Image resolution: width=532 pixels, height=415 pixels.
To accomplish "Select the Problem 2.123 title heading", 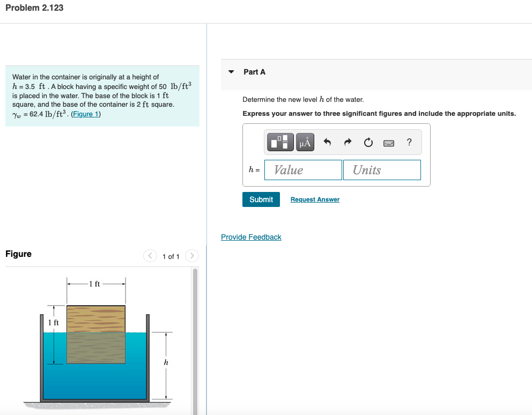I will pyautogui.click(x=34, y=8).
